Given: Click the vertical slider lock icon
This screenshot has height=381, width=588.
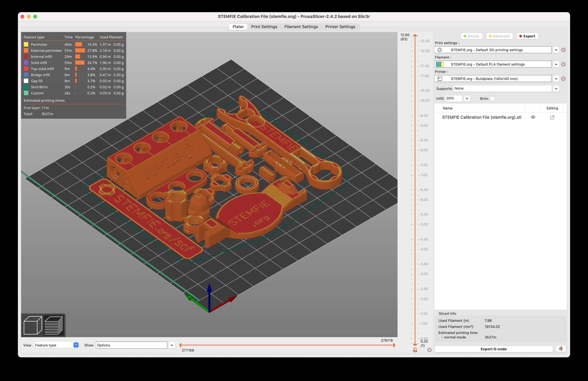Looking at the screenshot, I should tap(415, 350).
